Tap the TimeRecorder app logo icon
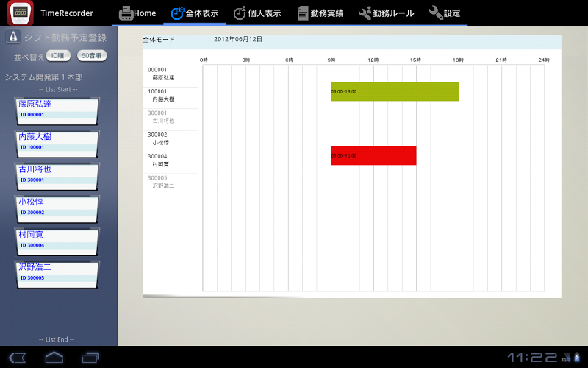Image resolution: width=588 pixels, height=368 pixels. [21, 13]
